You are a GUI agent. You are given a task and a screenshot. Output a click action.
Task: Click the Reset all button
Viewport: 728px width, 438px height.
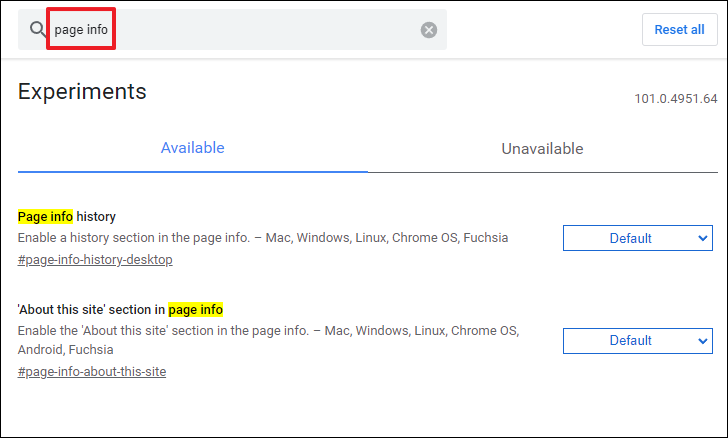(x=679, y=30)
